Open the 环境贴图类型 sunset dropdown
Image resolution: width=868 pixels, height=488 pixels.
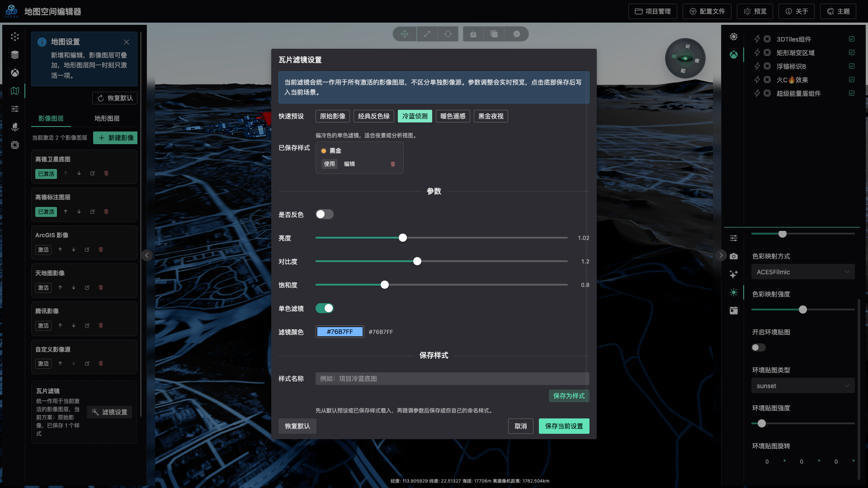[x=802, y=386]
